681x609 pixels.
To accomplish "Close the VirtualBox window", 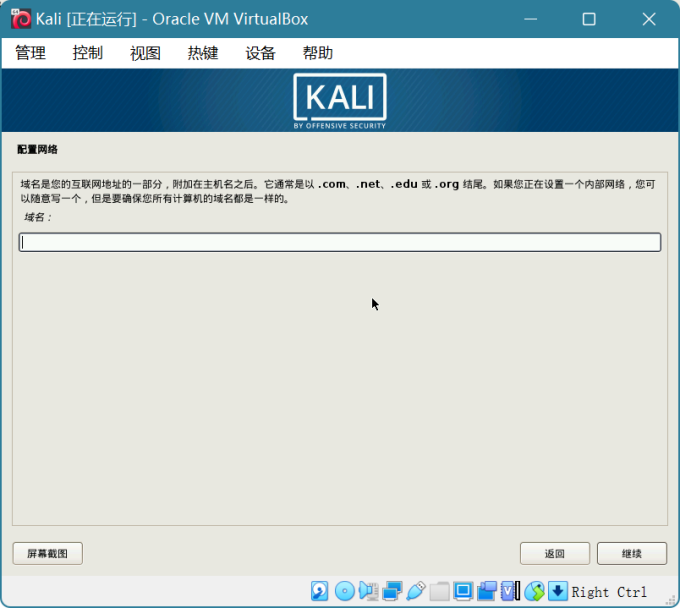I will pos(649,19).
